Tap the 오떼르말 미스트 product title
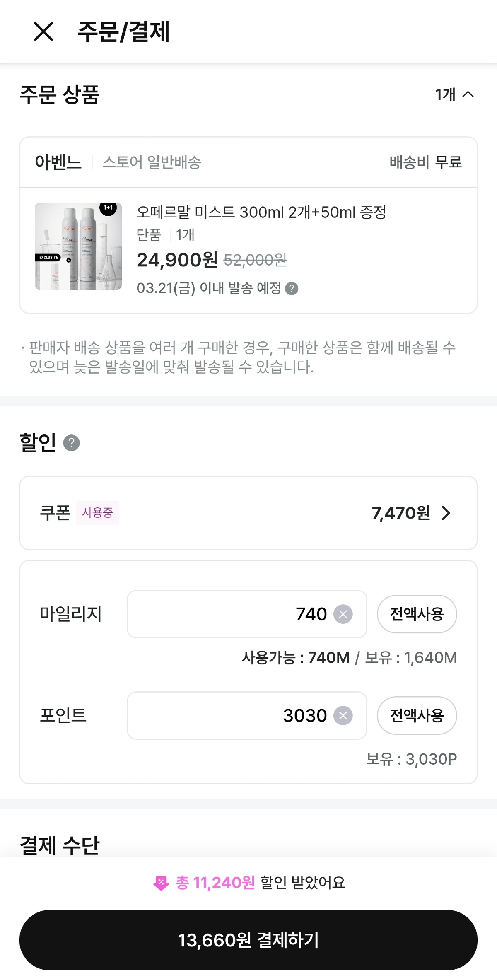This screenshot has height=980, width=497. [x=261, y=212]
